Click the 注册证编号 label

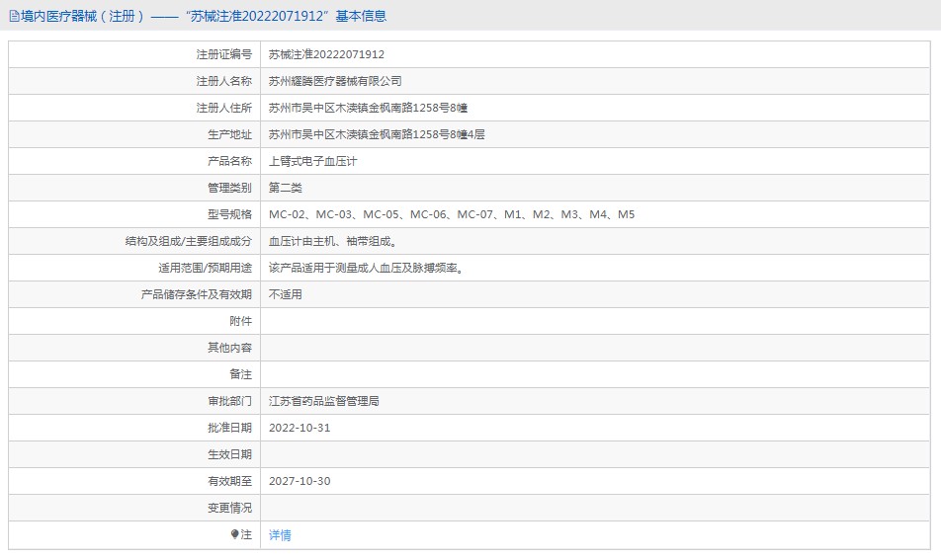coord(223,54)
